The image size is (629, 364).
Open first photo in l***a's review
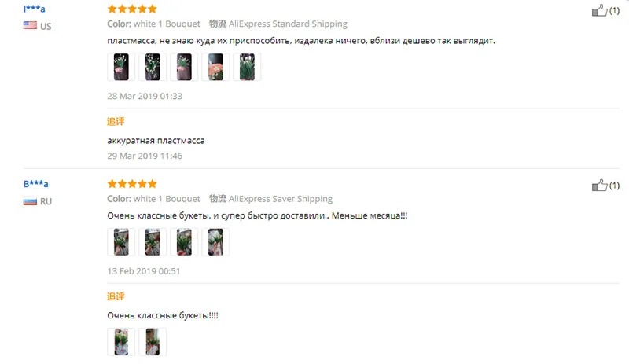click(121, 67)
